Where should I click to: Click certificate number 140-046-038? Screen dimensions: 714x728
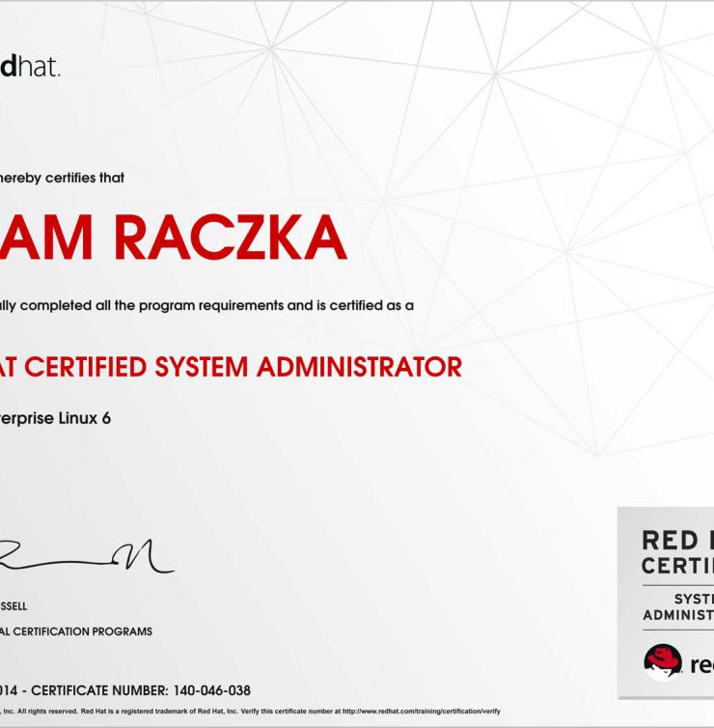coord(212,690)
